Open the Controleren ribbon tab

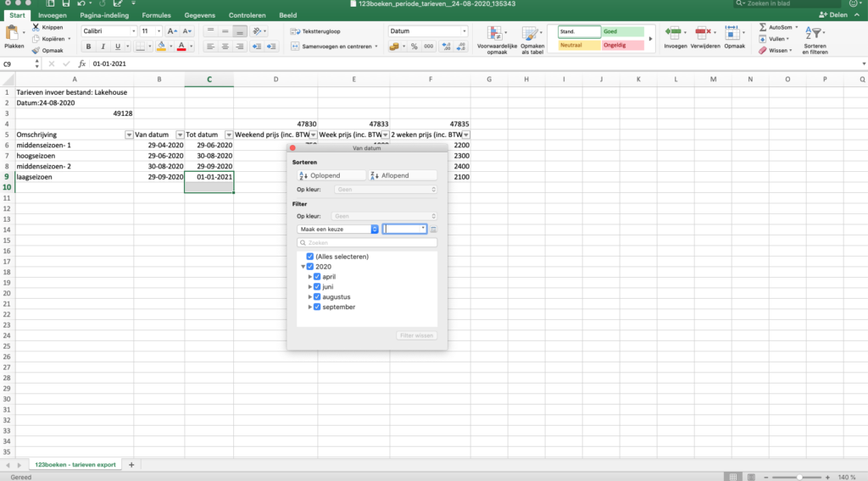click(x=247, y=15)
